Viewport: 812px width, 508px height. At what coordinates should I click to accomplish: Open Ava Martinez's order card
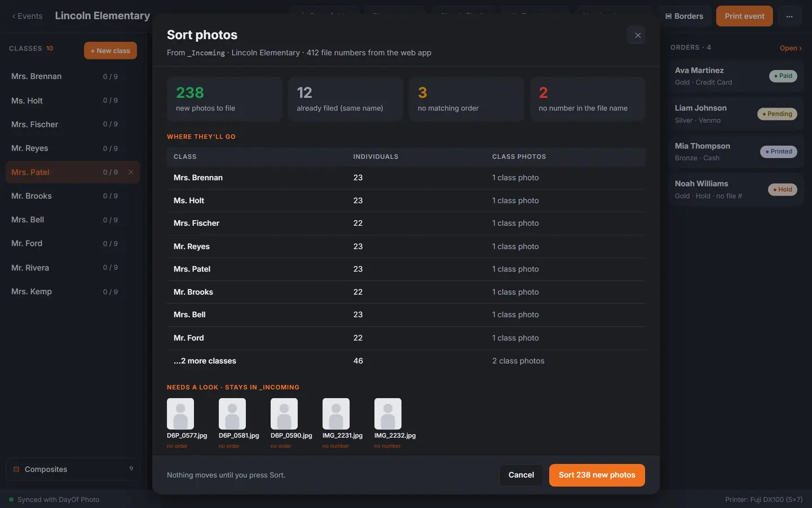coord(736,76)
